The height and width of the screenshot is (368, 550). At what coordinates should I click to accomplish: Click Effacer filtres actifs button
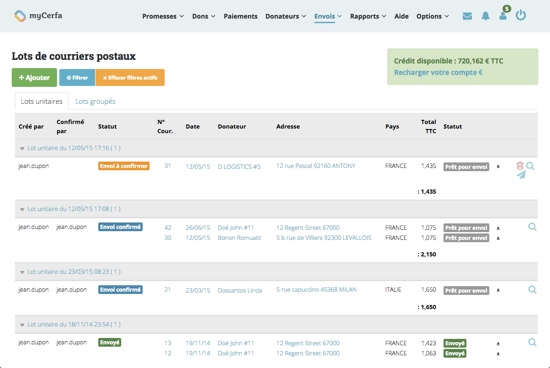coord(130,78)
